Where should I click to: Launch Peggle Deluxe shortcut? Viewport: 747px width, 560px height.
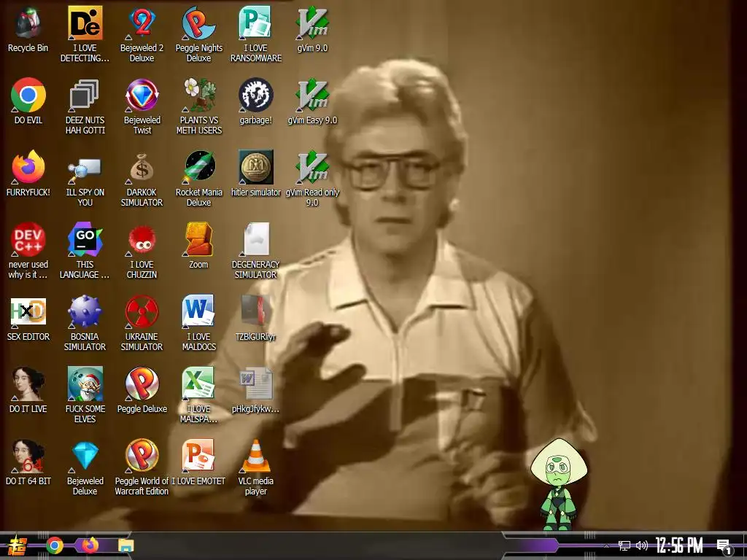[142, 384]
